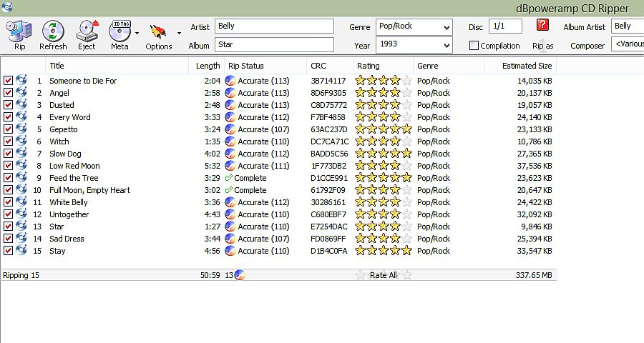Viewport: 644px width, 343px height.
Task: Open the Genre Pop/Rock dropdown
Action: click(x=447, y=27)
